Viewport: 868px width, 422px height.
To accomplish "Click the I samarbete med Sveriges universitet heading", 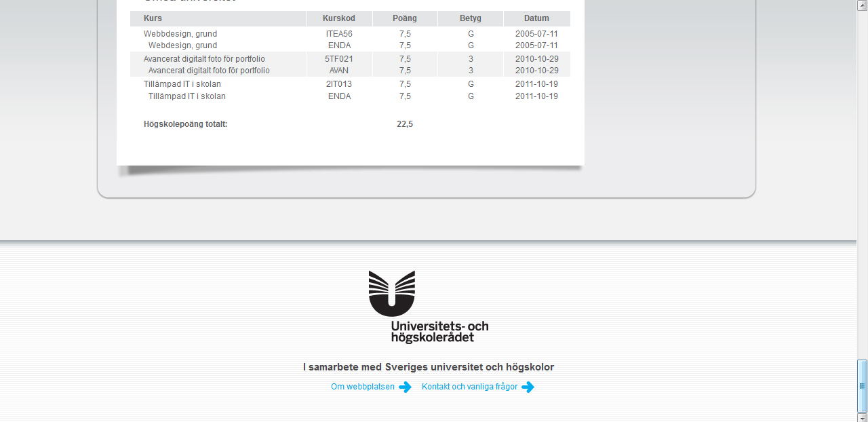I will tap(428, 367).
